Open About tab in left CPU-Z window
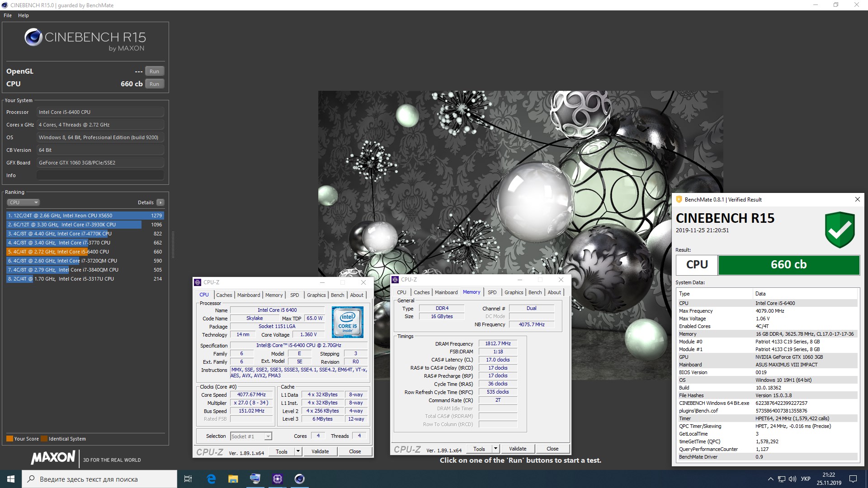 pos(357,295)
